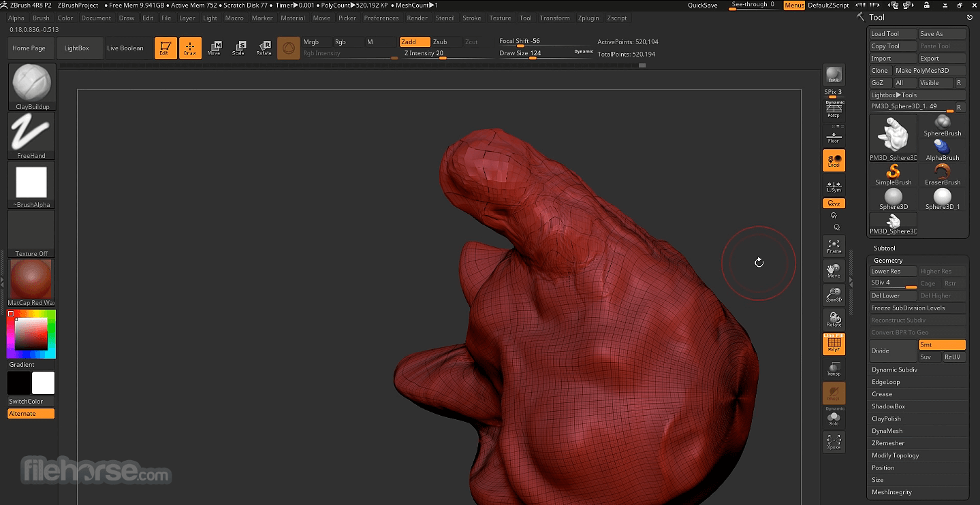Pick the white secondary color swatch
This screenshot has width=980, height=505.
(x=43, y=383)
